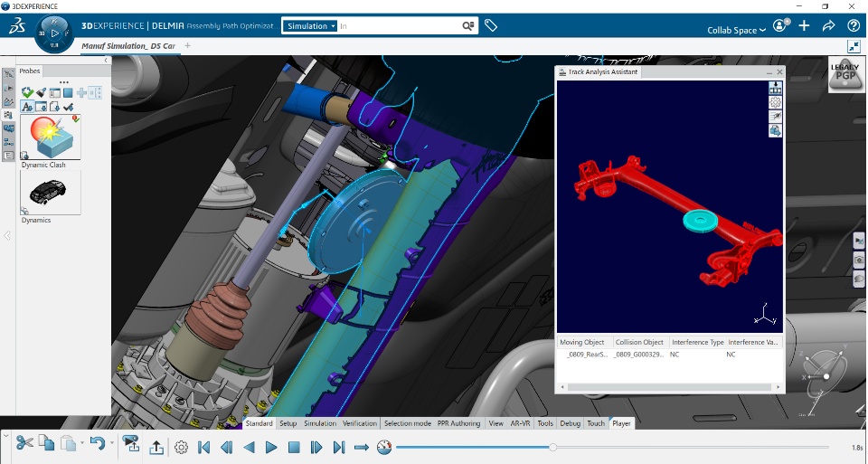Switch to the Standard tab
Viewport: 868px width, 464px height.
[x=259, y=423]
